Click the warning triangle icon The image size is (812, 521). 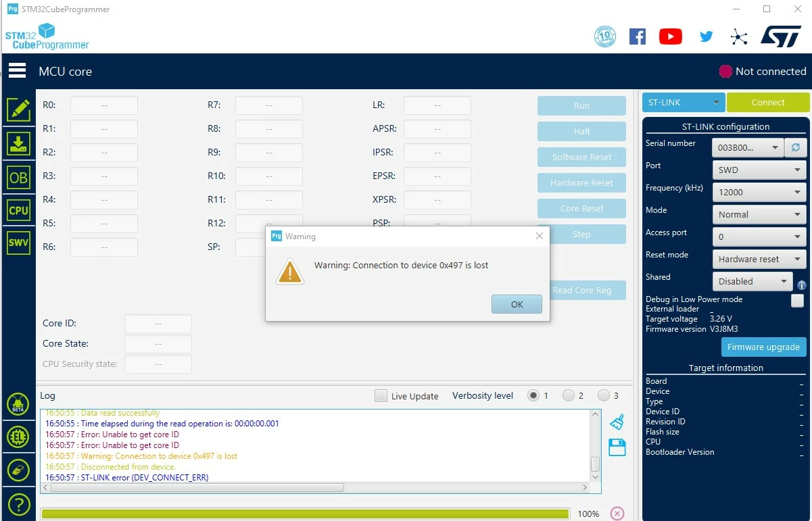tap(290, 272)
